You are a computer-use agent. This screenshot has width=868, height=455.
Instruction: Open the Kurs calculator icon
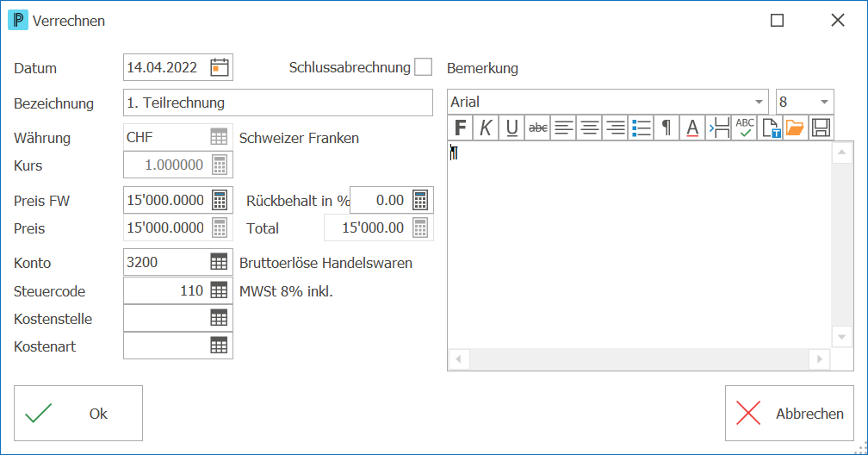[220, 165]
